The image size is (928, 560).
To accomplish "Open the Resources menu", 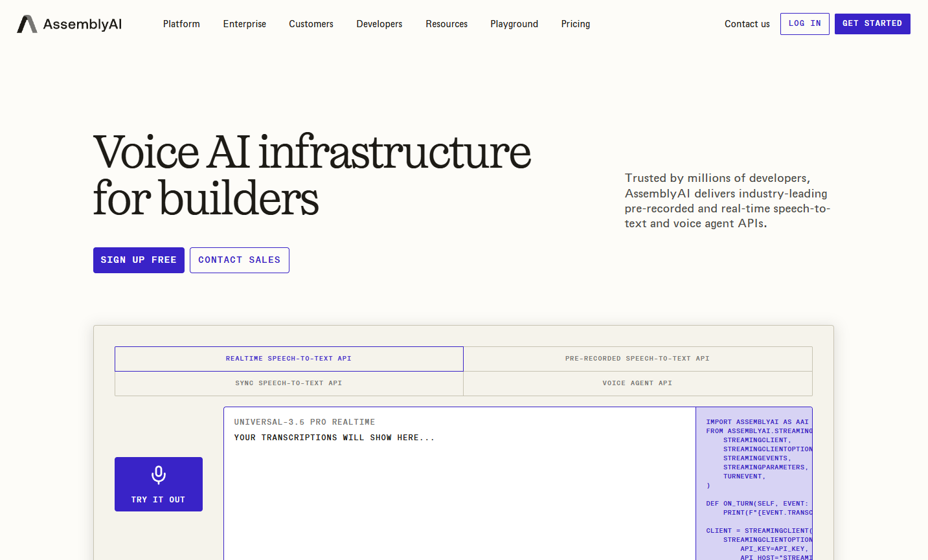I will click(x=447, y=24).
